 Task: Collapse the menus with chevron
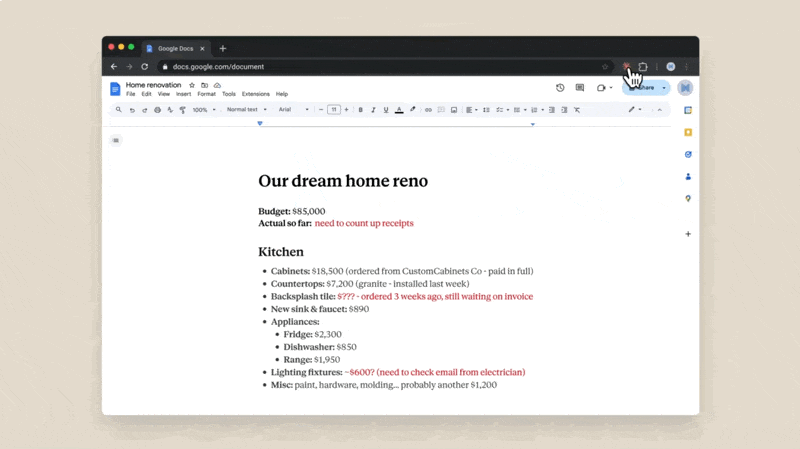(660, 110)
